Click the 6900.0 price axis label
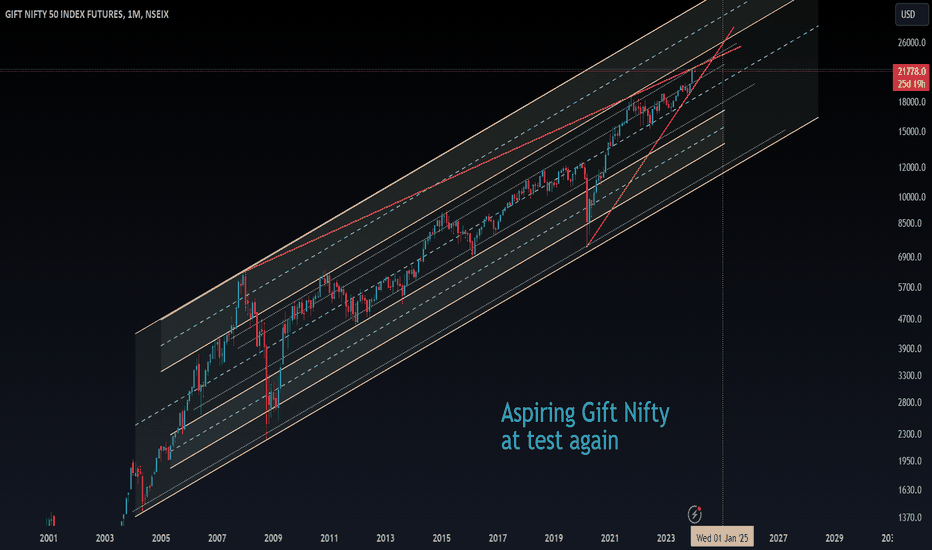The width and height of the screenshot is (932, 550). tap(912, 257)
